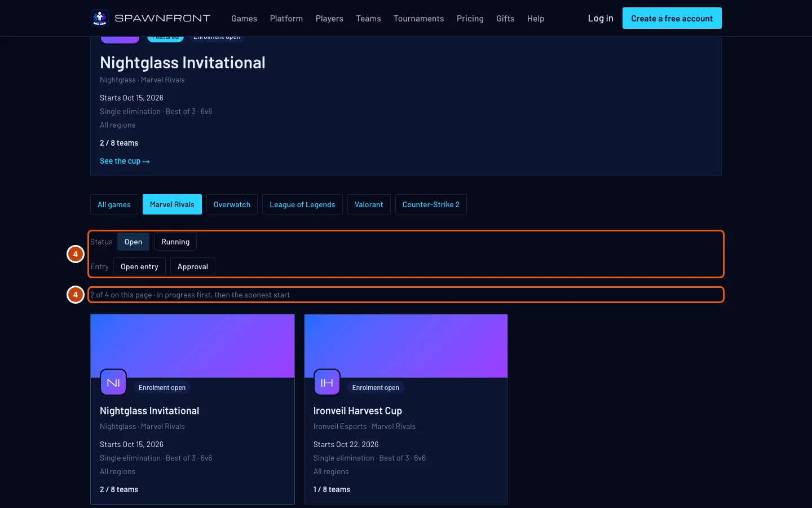812x508 pixels.
Task: Toggle the Open status filter
Action: click(133, 242)
